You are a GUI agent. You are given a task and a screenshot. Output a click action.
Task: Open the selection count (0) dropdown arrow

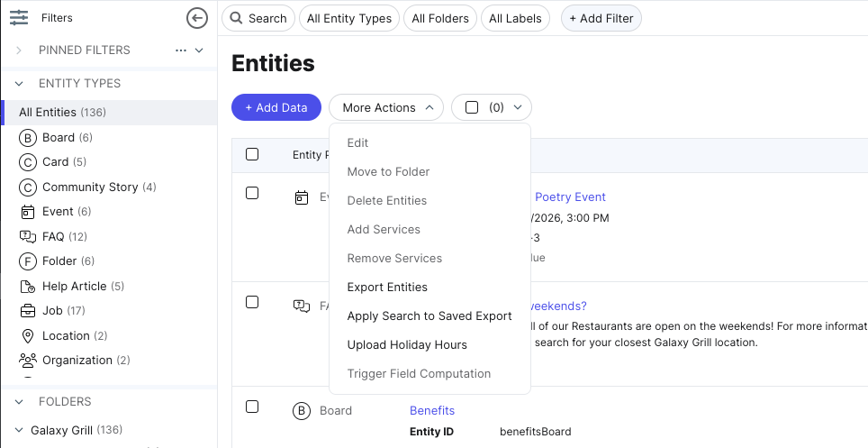(x=518, y=107)
